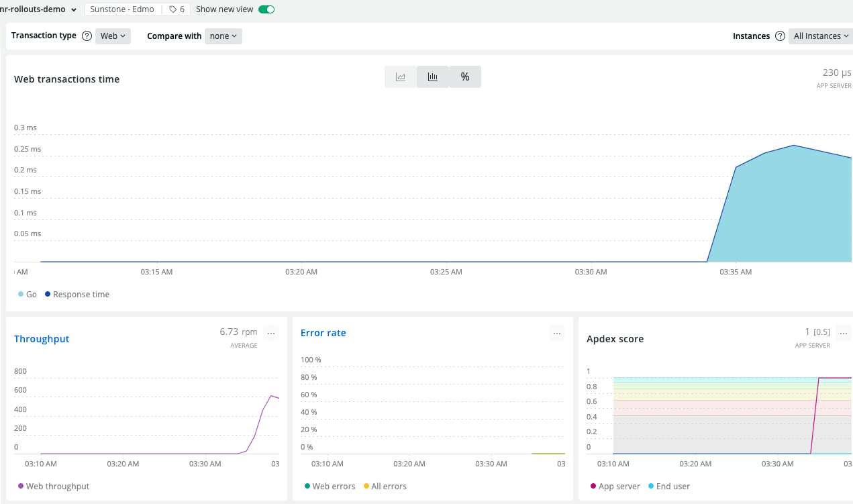This screenshot has width=853, height=504.
Task: Expand the nr-rollouts-demo app selector
Action: 38,9
